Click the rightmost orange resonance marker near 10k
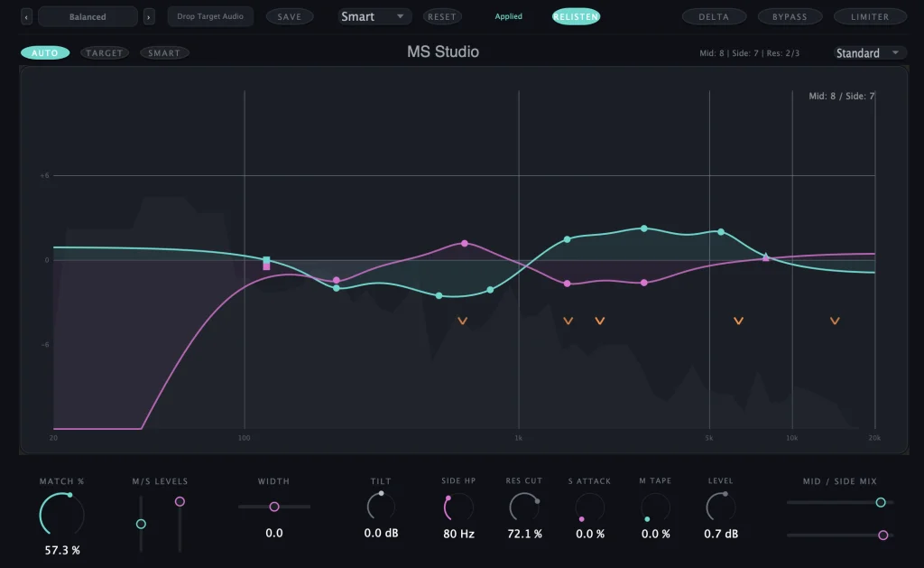 click(x=835, y=320)
